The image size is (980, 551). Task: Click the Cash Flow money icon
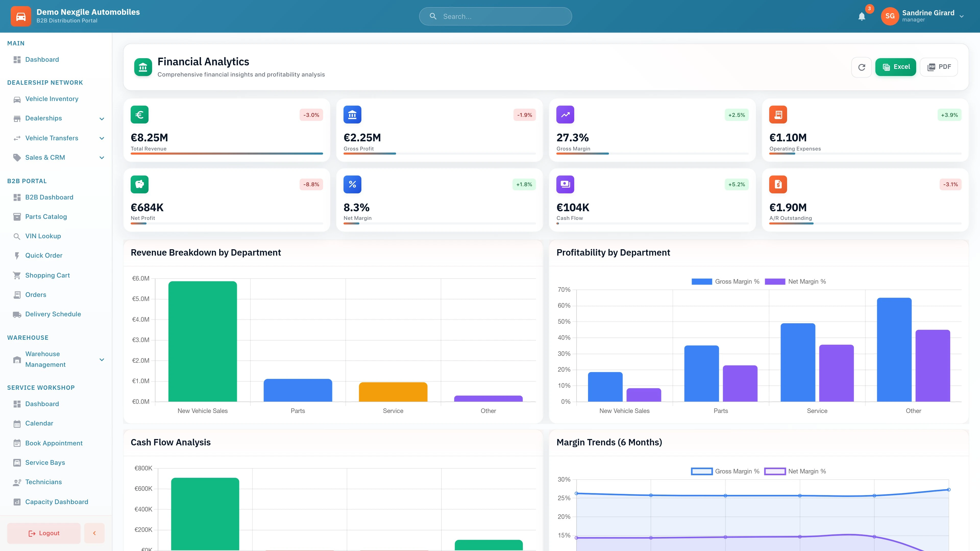565,184
